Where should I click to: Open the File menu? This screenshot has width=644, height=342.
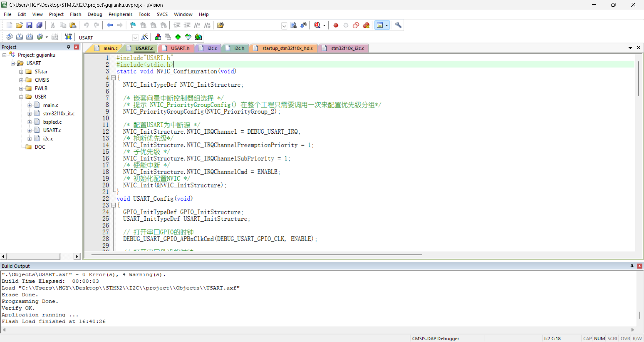(7, 14)
